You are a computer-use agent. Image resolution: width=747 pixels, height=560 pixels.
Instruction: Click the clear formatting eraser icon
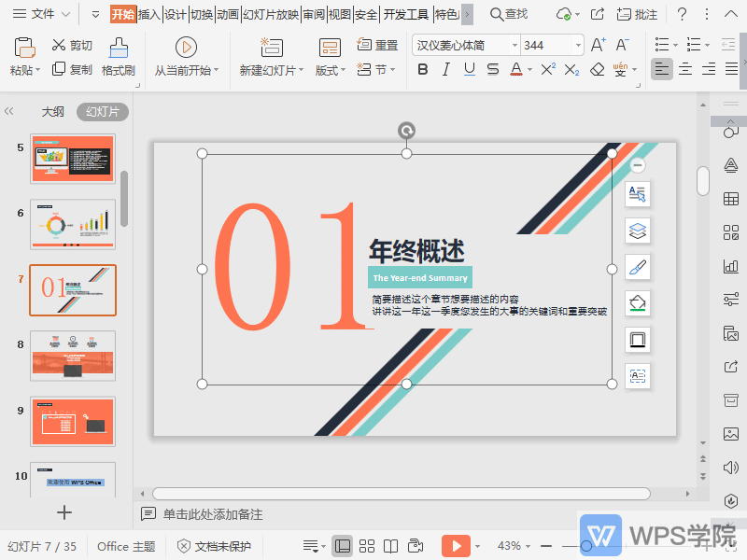coord(598,68)
